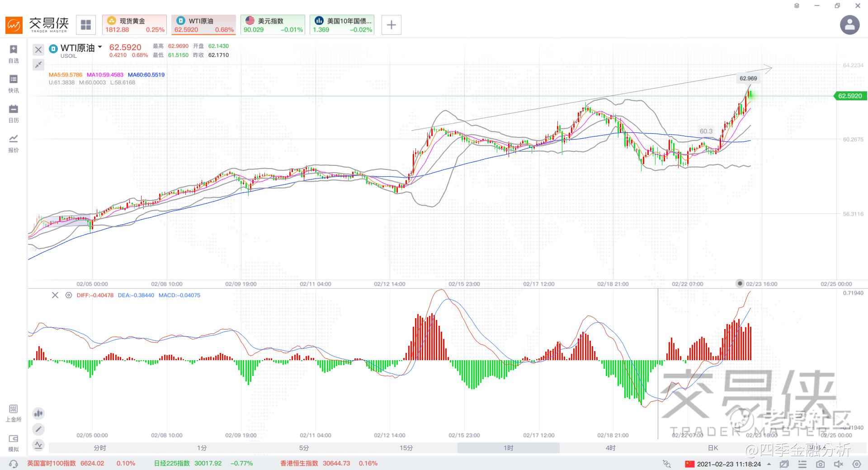Close the WTI原油 chart panel
The height and width of the screenshot is (470, 868).
(38, 50)
